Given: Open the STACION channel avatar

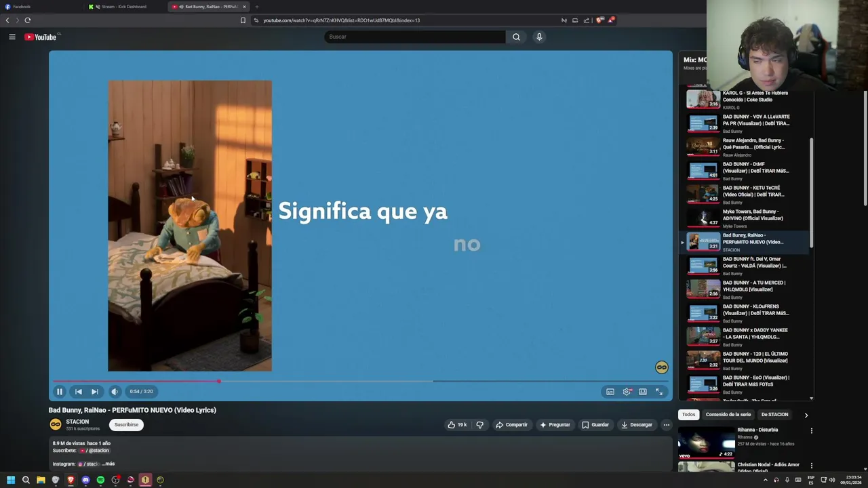Looking at the screenshot, I should (56, 425).
